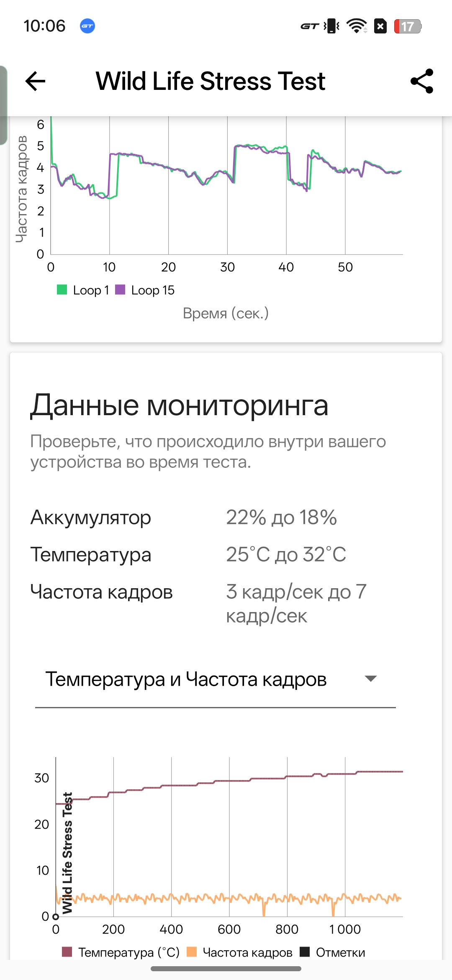Open Температура и Частота кадров dropdown
The height and width of the screenshot is (980, 452).
click(186, 679)
